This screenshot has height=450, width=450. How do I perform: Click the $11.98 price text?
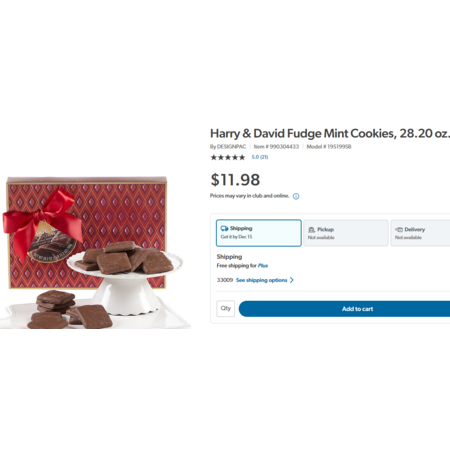[x=235, y=180]
